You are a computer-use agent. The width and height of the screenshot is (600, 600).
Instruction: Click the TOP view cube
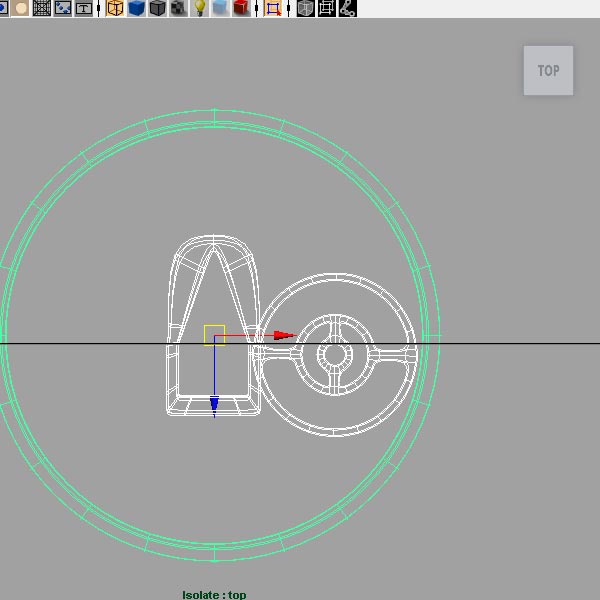(x=548, y=71)
